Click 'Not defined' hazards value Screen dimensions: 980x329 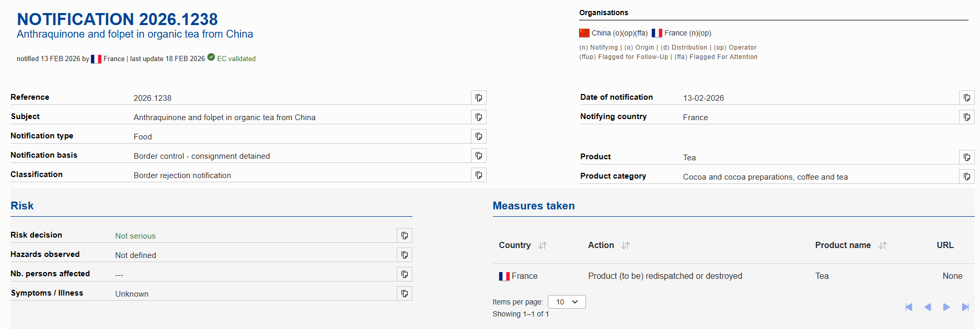136,255
